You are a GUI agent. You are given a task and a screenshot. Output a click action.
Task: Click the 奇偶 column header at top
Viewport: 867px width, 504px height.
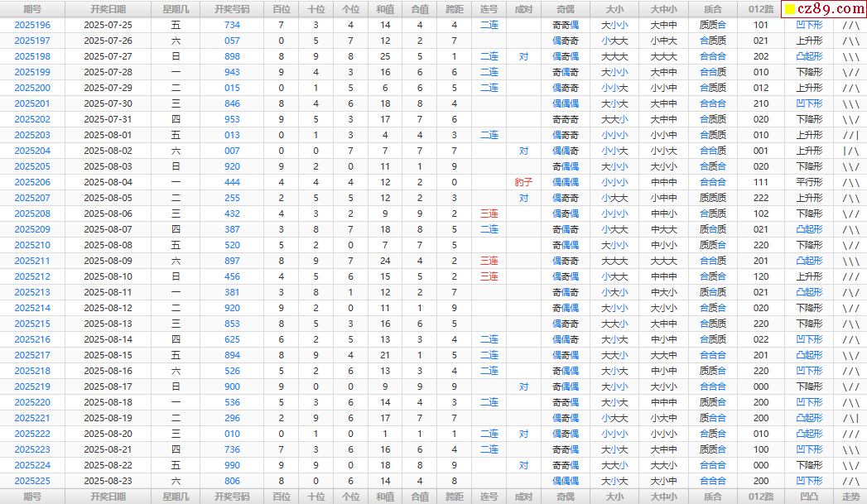(x=565, y=9)
